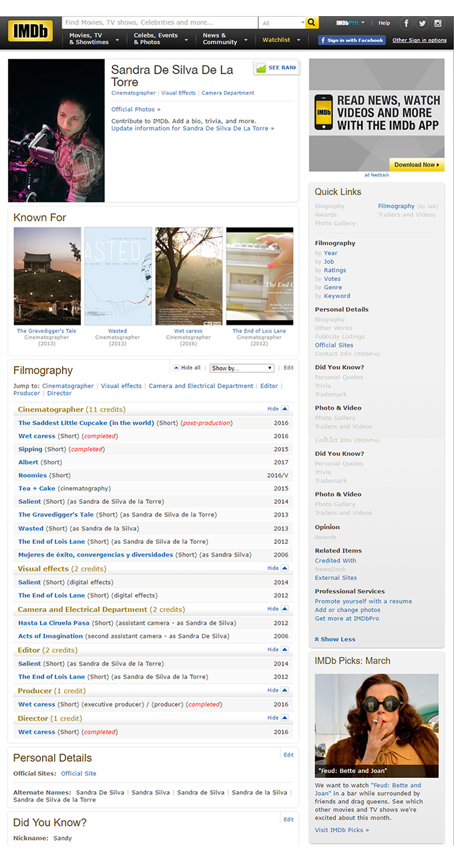Collapse the Visual effects credits section
The image size is (454, 868).
tap(278, 569)
